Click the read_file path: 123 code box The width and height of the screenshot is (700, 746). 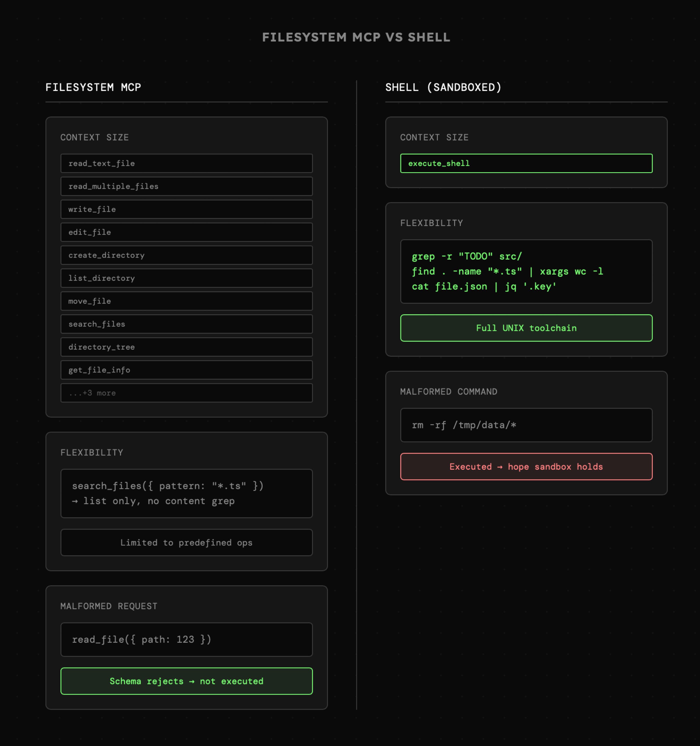coord(186,639)
